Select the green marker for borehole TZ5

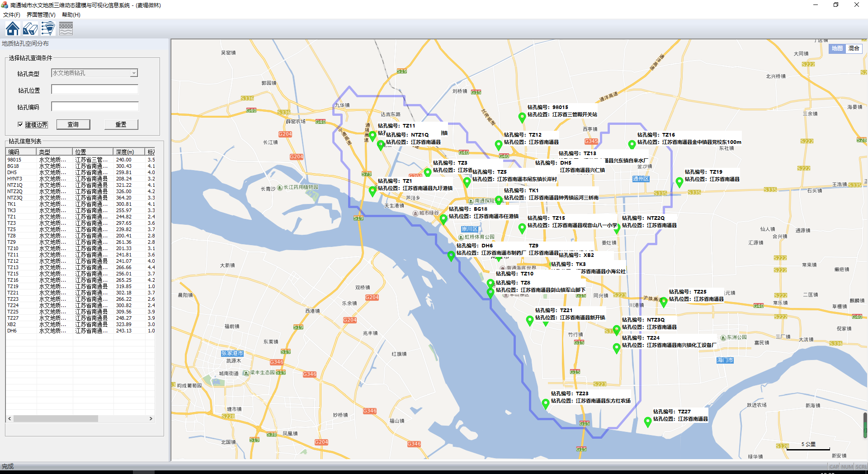(467, 182)
